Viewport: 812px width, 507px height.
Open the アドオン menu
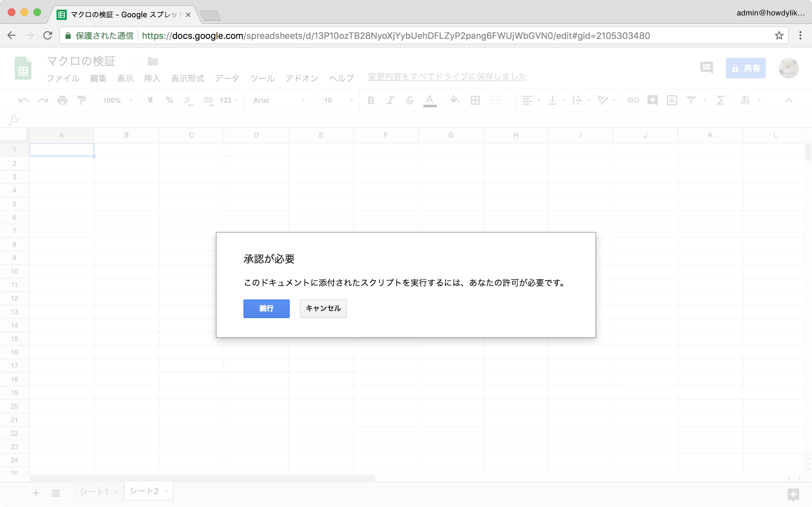pos(302,78)
